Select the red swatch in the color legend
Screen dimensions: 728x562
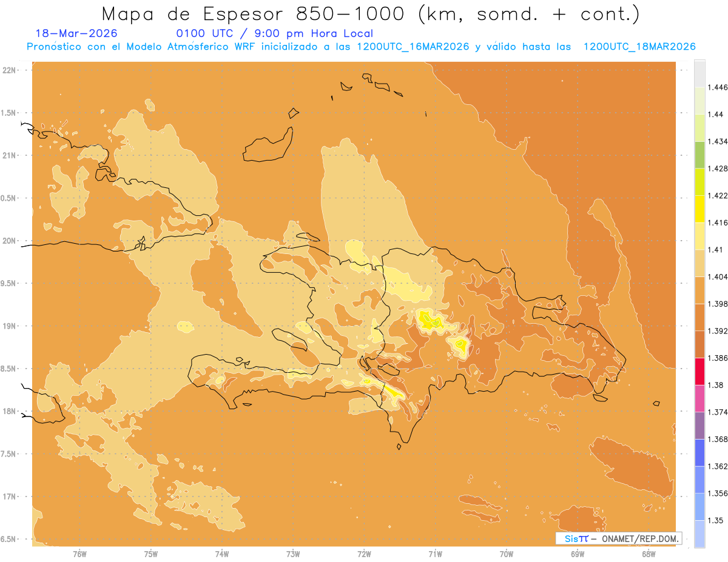(699, 372)
